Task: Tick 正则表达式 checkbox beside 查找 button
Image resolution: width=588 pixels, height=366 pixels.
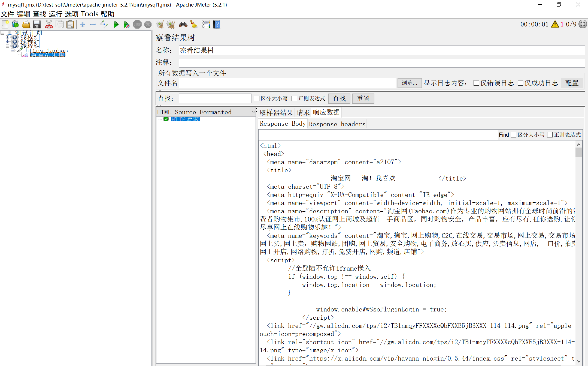Action: [294, 98]
